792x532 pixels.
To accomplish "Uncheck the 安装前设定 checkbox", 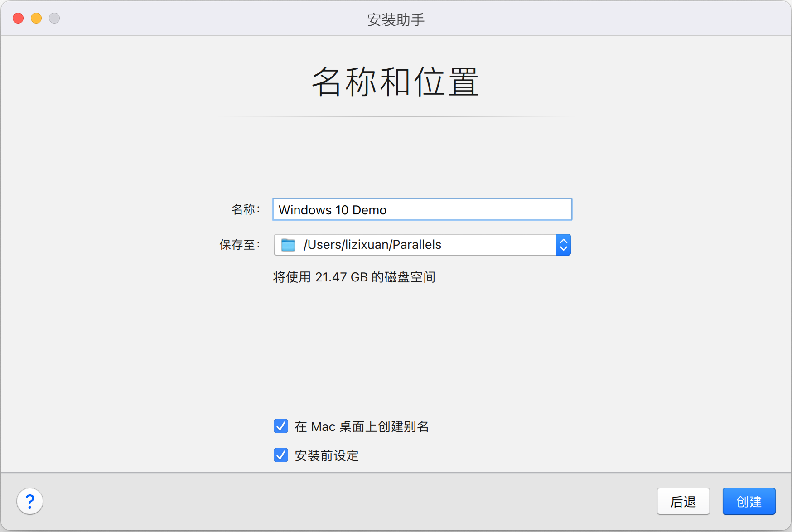I will point(281,455).
